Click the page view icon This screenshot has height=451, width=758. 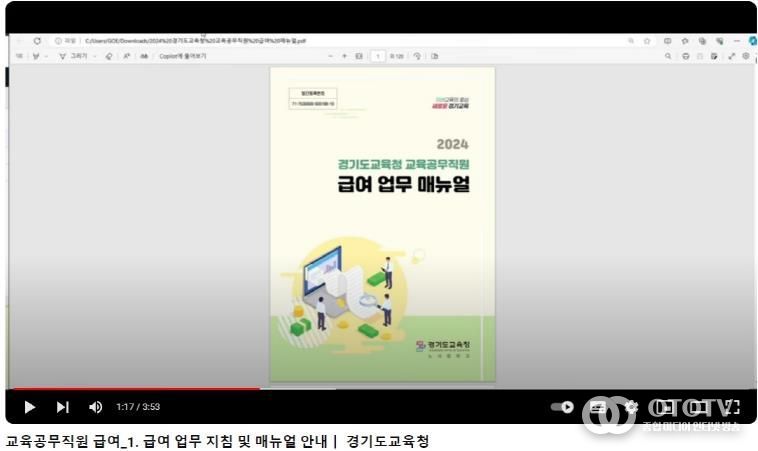coord(435,56)
